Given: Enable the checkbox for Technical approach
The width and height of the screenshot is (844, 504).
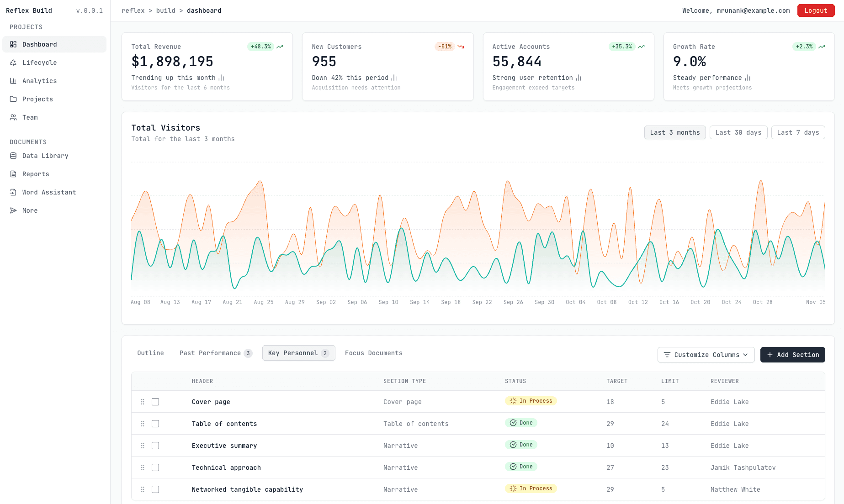Looking at the screenshot, I should coord(155,467).
